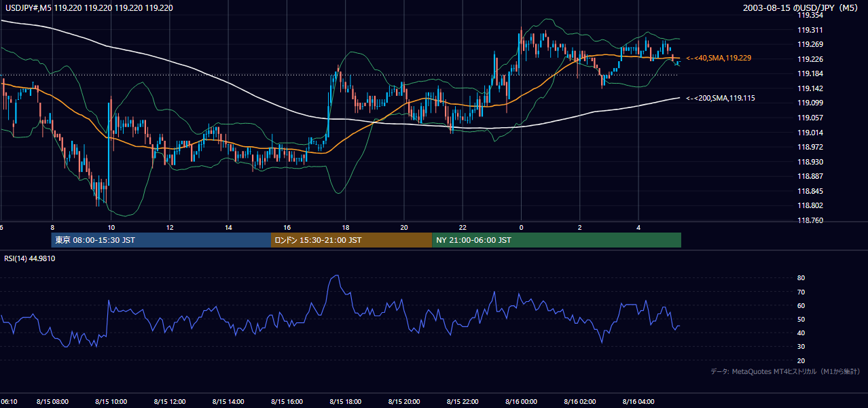This screenshot has width=868, height=408.
Task: Click hour tick 22 below the price chart
Action: [463, 227]
